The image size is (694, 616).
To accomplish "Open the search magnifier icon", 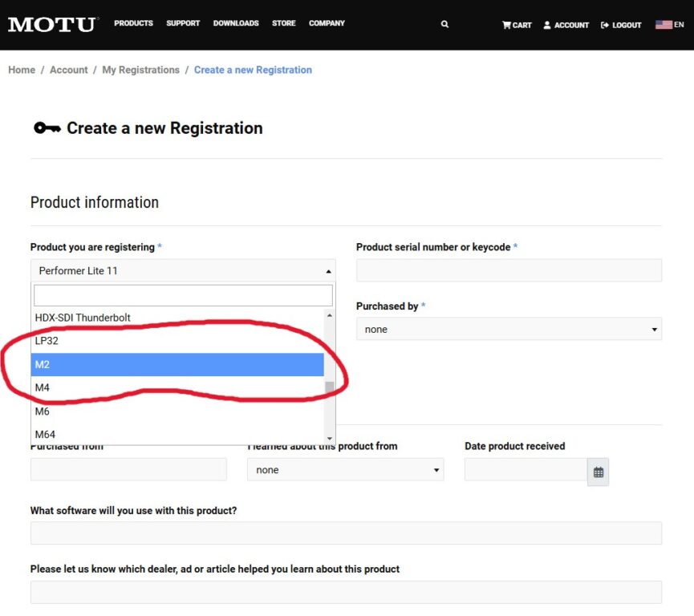I will pos(444,24).
